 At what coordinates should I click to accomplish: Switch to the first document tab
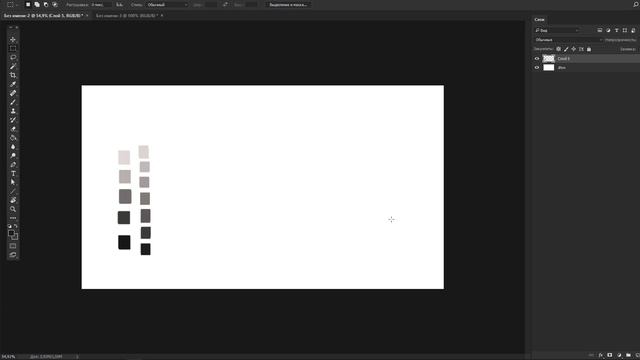46,16
